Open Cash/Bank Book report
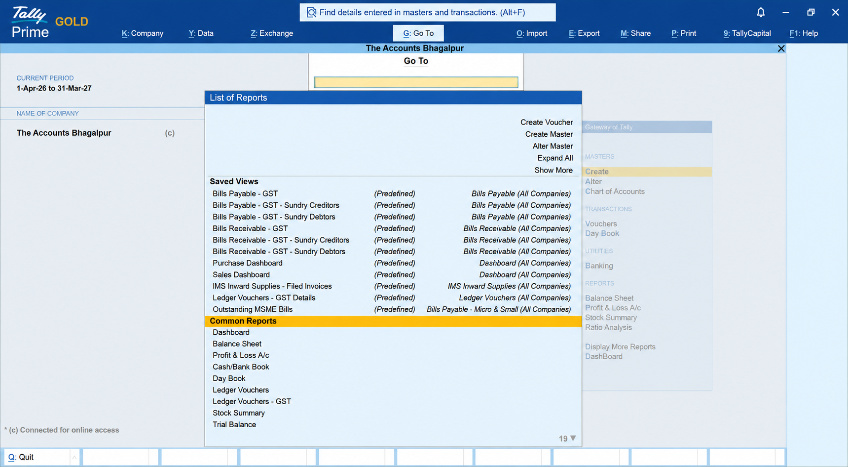Screen dimensions: 848x467 pos(241,367)
